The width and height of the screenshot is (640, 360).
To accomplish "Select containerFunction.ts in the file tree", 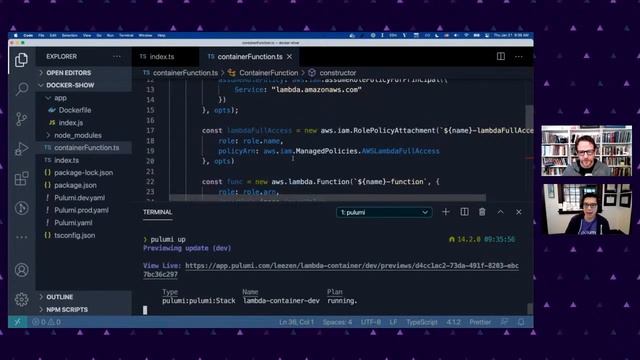I will click(87, 148).
